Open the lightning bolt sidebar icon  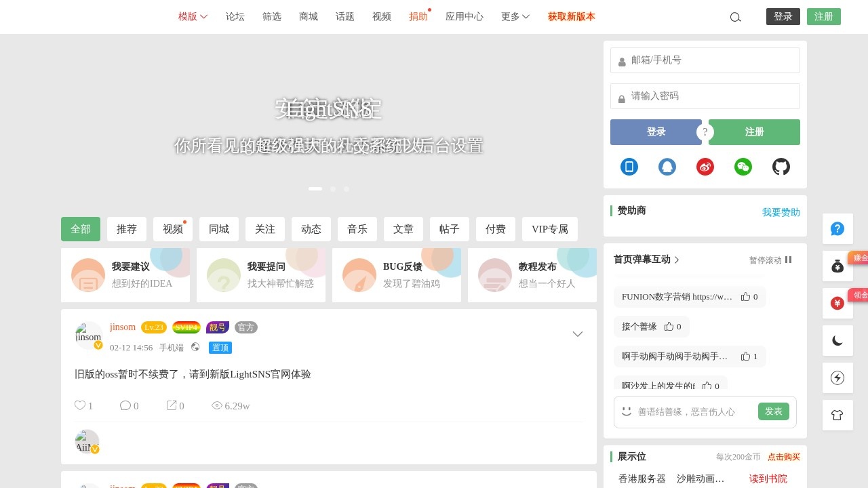[x=837, y=378]
